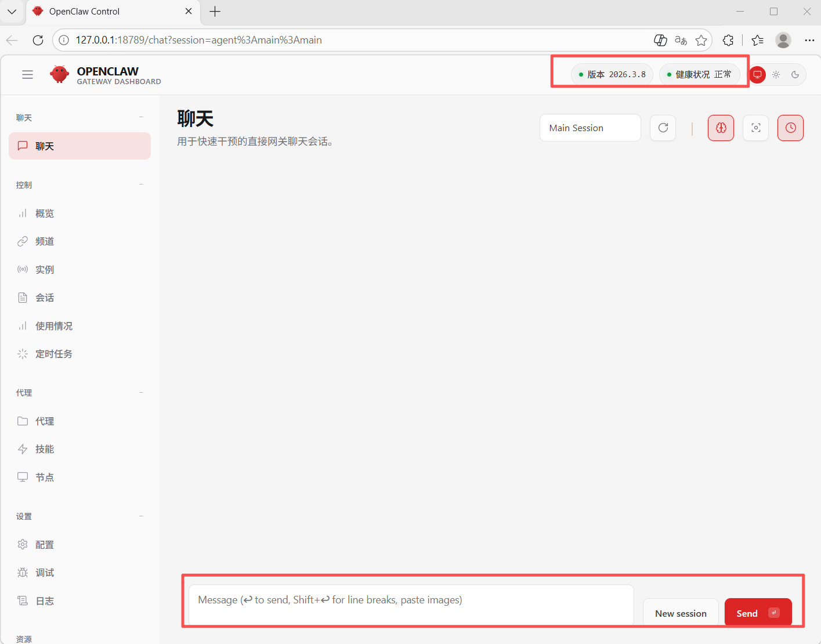Toggle the clock scheduled-sessions button
The width and height of the screenshot is (821, 644).
pos(790,128)
